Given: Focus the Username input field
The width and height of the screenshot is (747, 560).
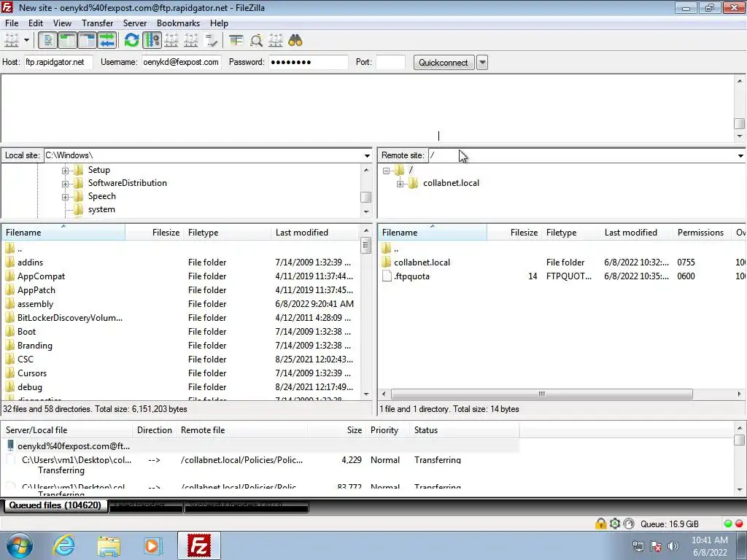Looking at the screenshot, I should click(181, 62).
